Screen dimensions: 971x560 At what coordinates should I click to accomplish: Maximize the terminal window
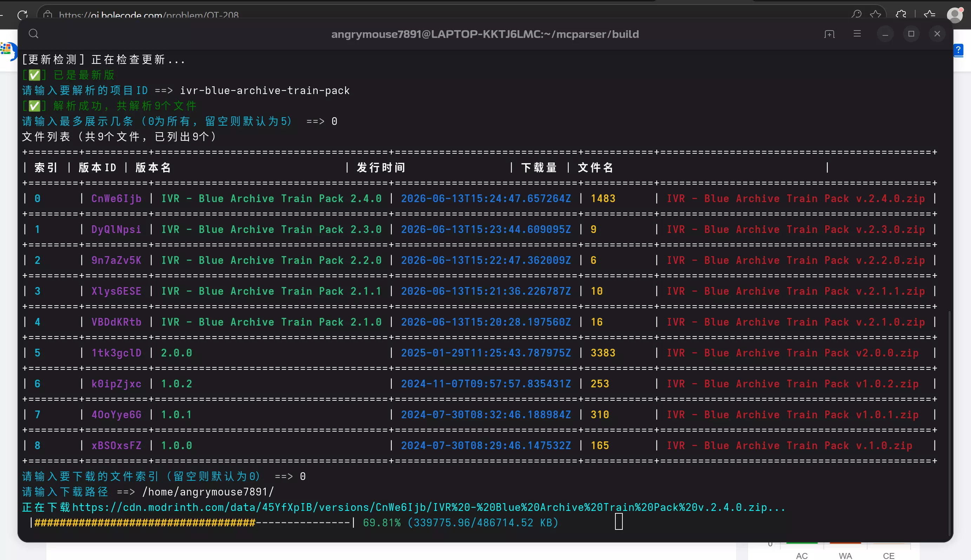[x=911, y=34]
